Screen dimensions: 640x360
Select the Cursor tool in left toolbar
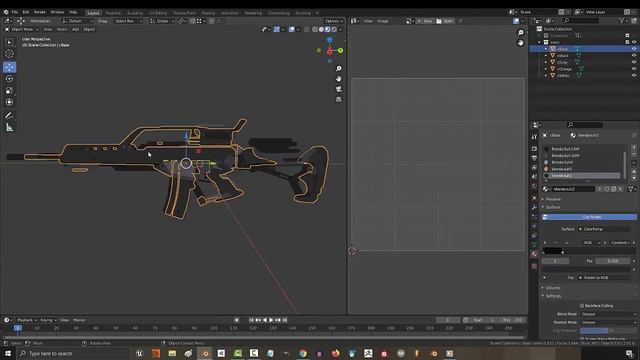pos(9,53)
